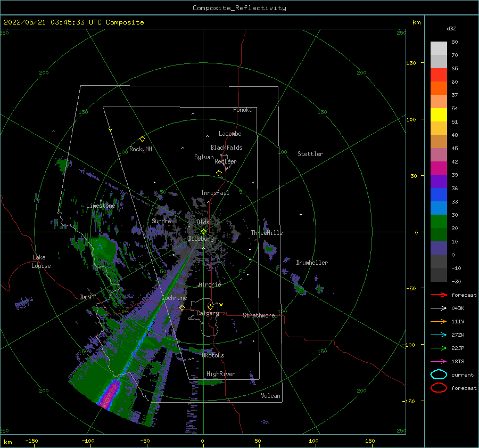Click the white 04DK arrow icon
This screenshot has width=479, height=448.
point(439,308)
